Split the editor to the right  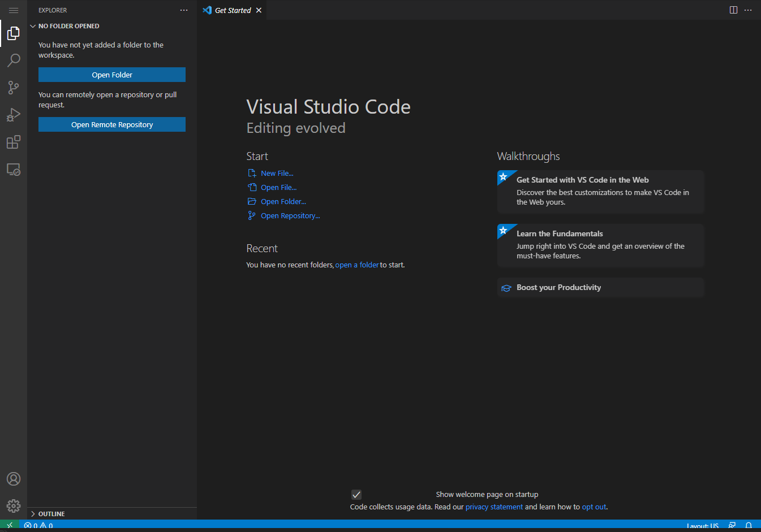pyautogui.click(x=733, y=10)
